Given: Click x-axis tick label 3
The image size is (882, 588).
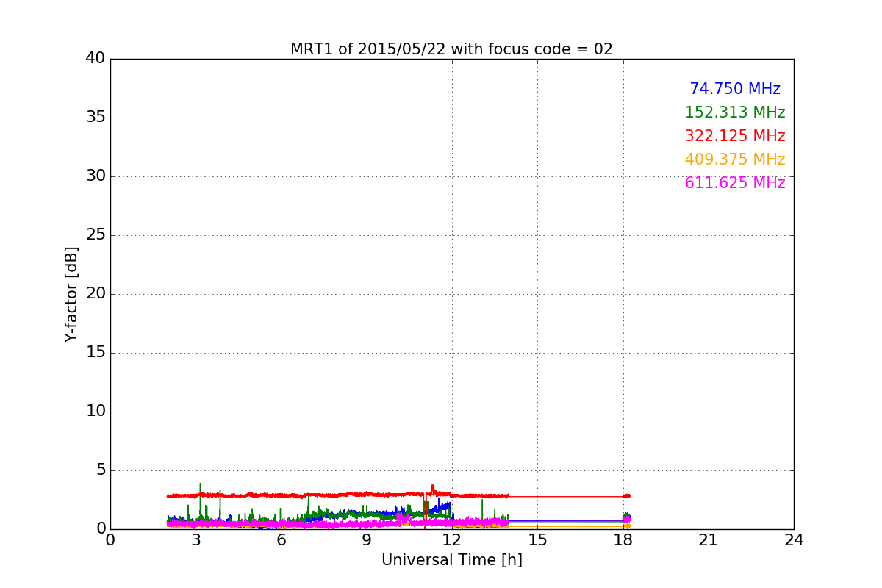Looking at the screenshot, I should coord(196,540).
